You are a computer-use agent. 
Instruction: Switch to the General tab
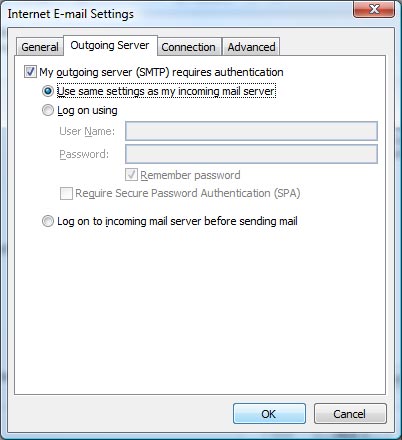40,47
